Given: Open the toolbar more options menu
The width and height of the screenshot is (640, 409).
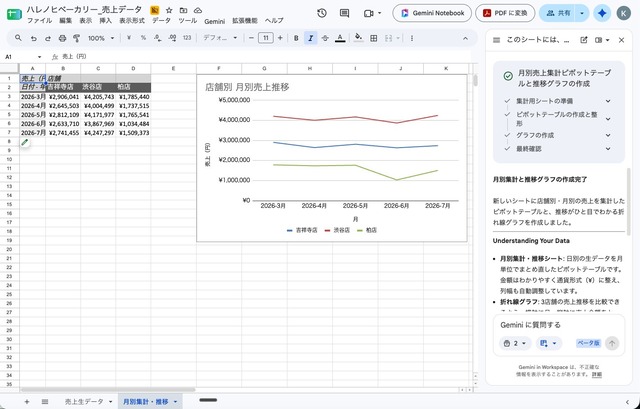Looking at the screenshot, I should (x=412, y=38).
